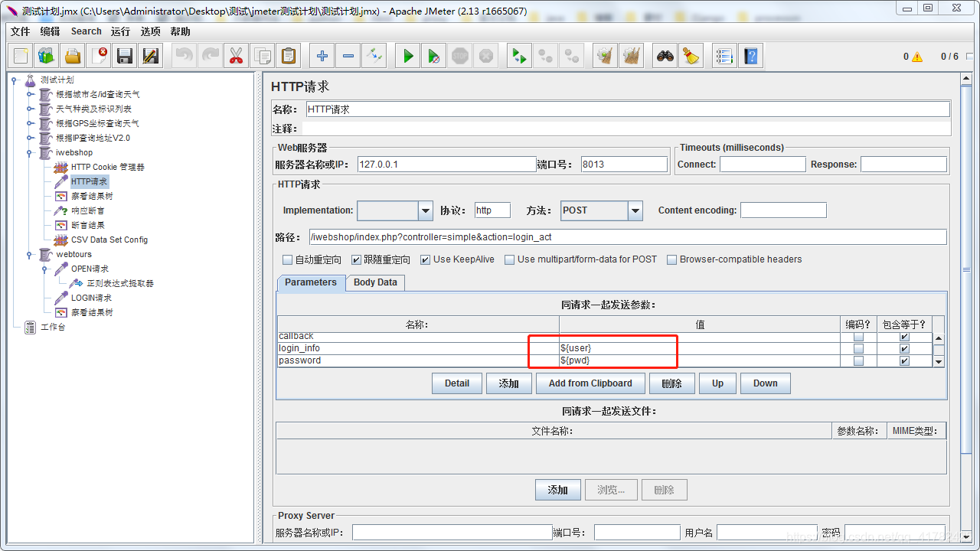Click the Down button
980x551 pixels.
(765, 383)
